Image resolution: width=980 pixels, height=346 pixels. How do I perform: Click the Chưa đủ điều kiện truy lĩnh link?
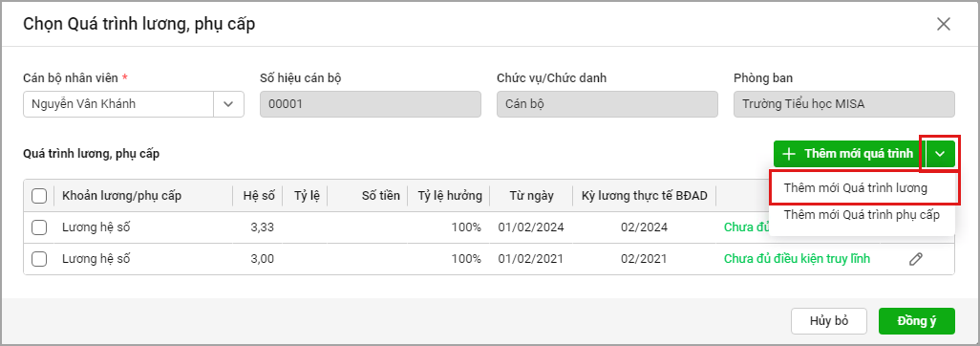point(797,259)
